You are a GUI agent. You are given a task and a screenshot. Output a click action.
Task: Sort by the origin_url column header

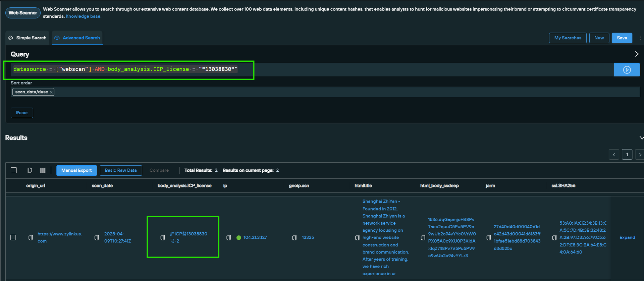(36, 185)
